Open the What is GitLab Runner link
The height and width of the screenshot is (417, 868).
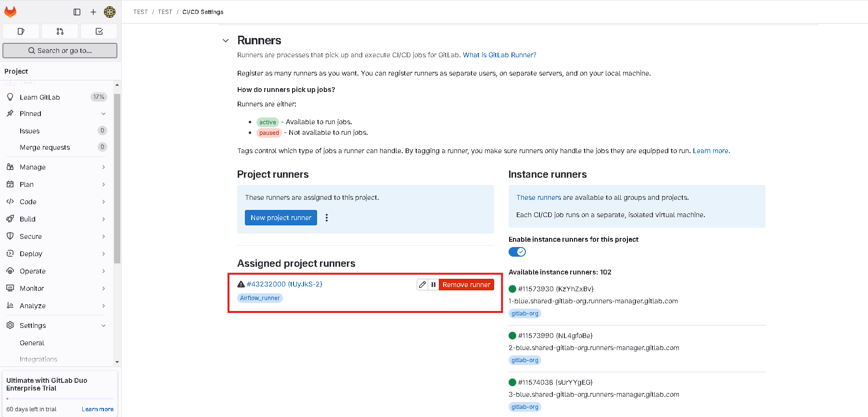499,55
